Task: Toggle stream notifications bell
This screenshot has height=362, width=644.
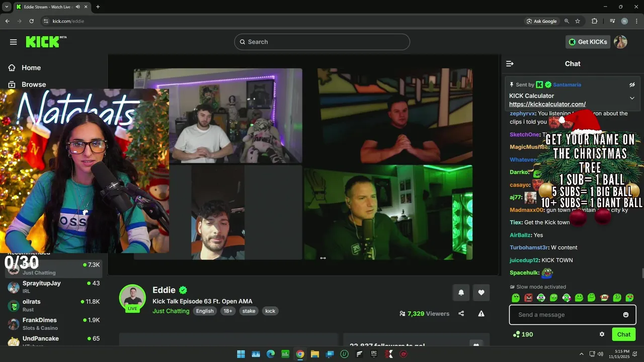Action: tap(461, 293)
